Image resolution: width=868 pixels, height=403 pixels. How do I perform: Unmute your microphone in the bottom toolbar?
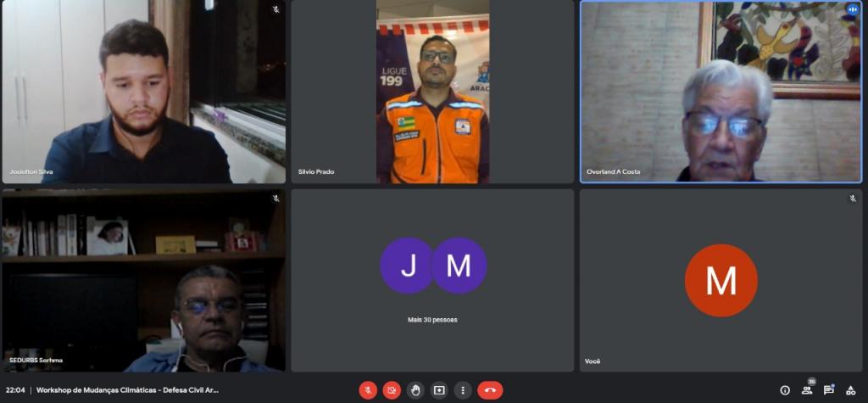point(368,390)
